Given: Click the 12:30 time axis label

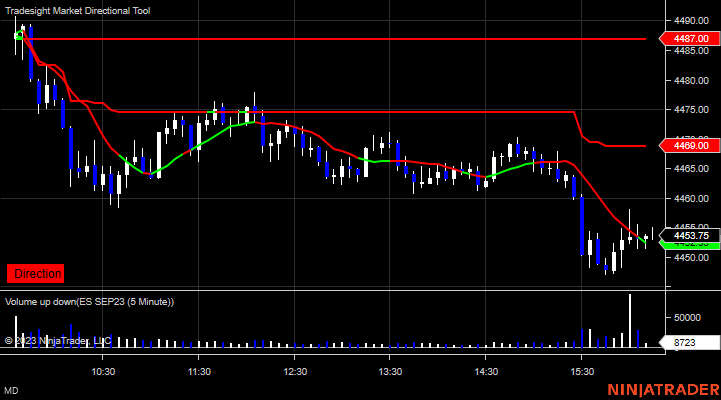Looking at the screenshot, I should click(x=295, y=371).
